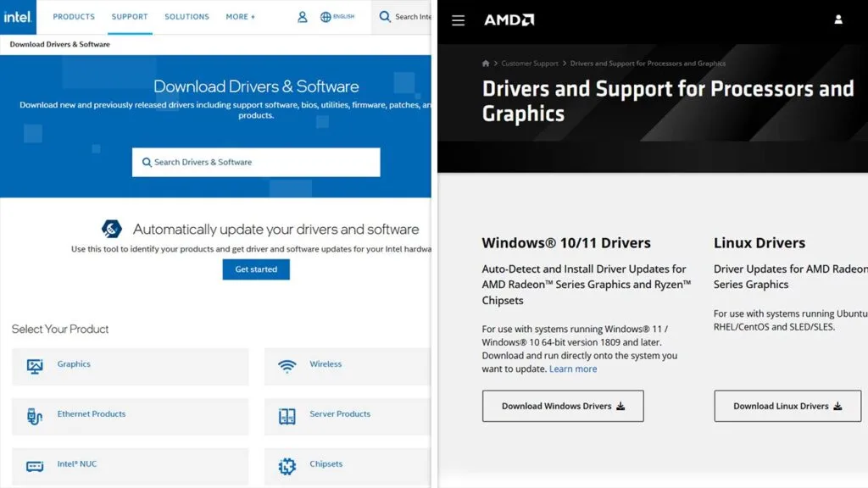
Task: Click the magnifier in Search Drivers box
Action: [x=147, y=162]
